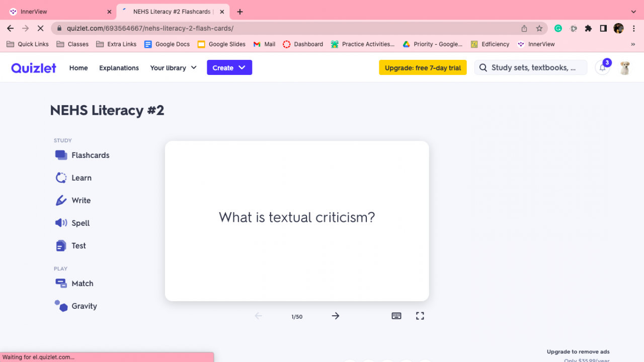This screenshot has height=362, width=644.
Task: Start the free 7-day trial upgrade
Action: click(423, 67)
